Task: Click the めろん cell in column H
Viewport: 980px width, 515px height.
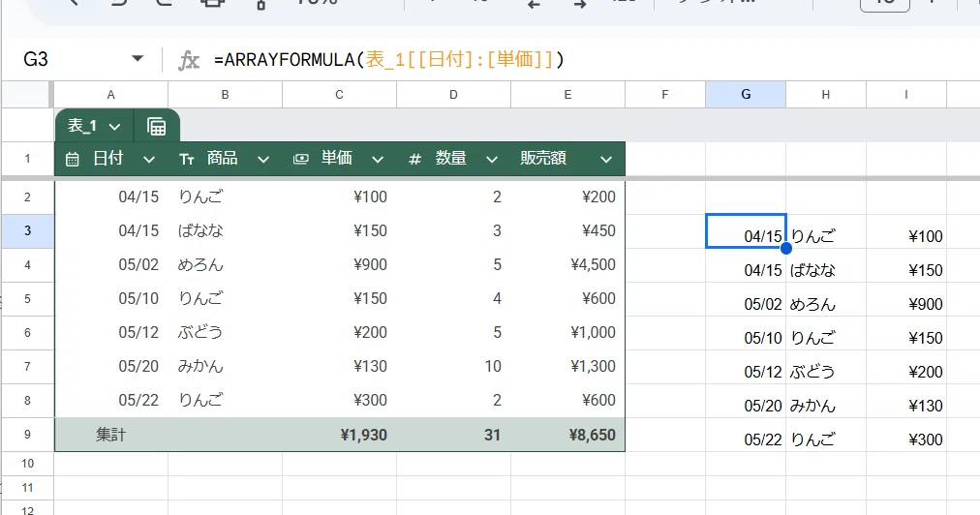Action: [812, 304]
